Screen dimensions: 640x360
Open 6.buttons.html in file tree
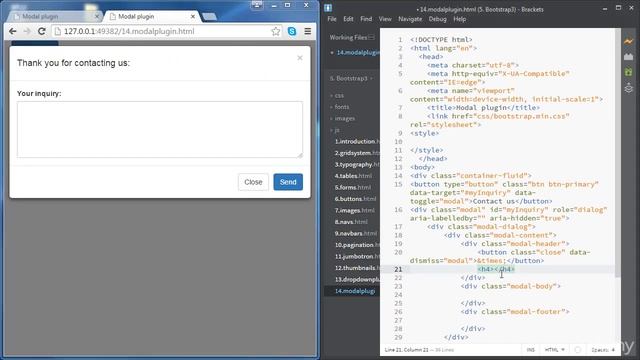(355, 199)
